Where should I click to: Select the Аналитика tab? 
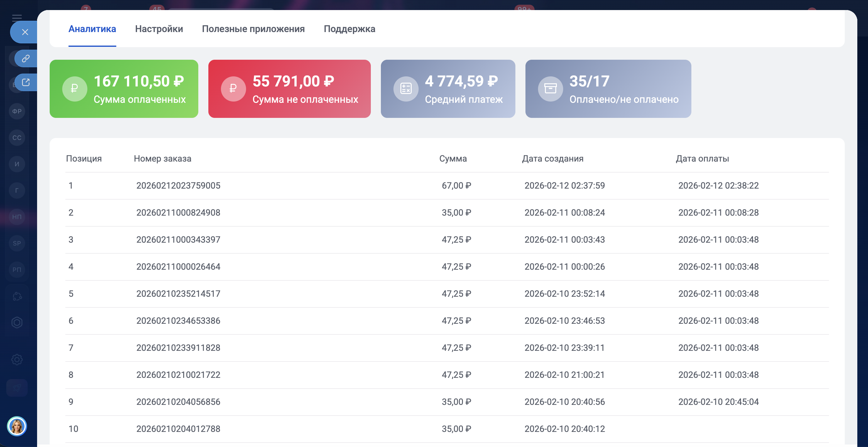(x=92, y=29)
